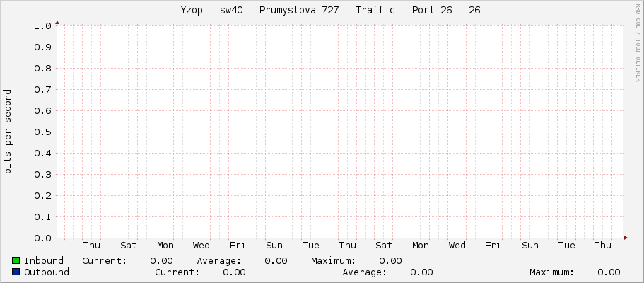Click the leftmost Thu label on the x-axis
The width and height of the screenshot is (644, 283).
pyautogui.click(x=92, y=246)
